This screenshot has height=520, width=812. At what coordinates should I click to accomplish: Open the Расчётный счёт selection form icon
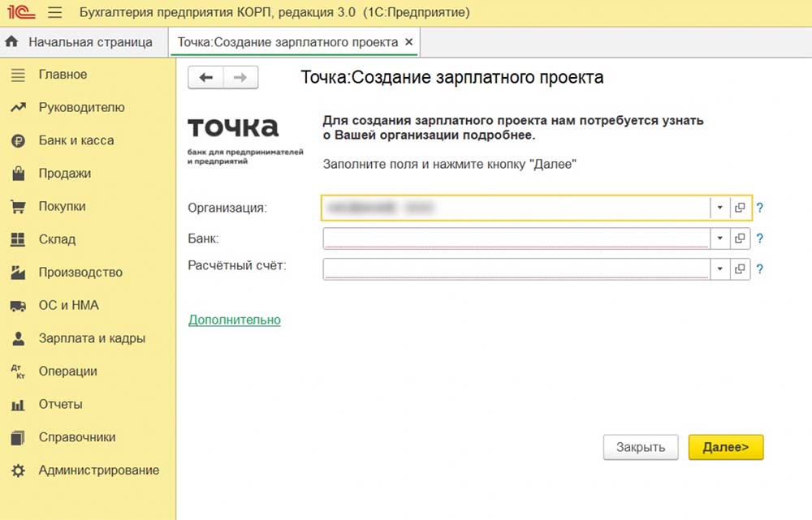(740, 269)
